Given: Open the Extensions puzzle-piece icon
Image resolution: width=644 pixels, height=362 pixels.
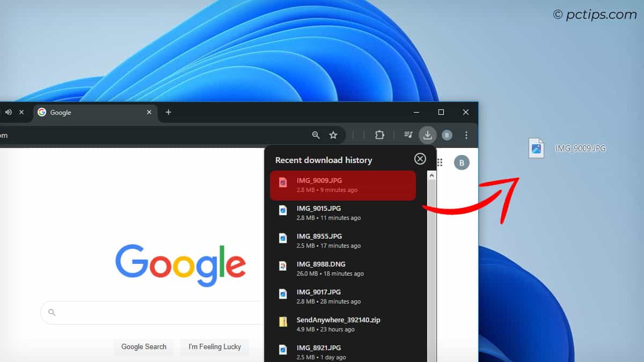Looking at the screenshot, I should click(380, 135).
